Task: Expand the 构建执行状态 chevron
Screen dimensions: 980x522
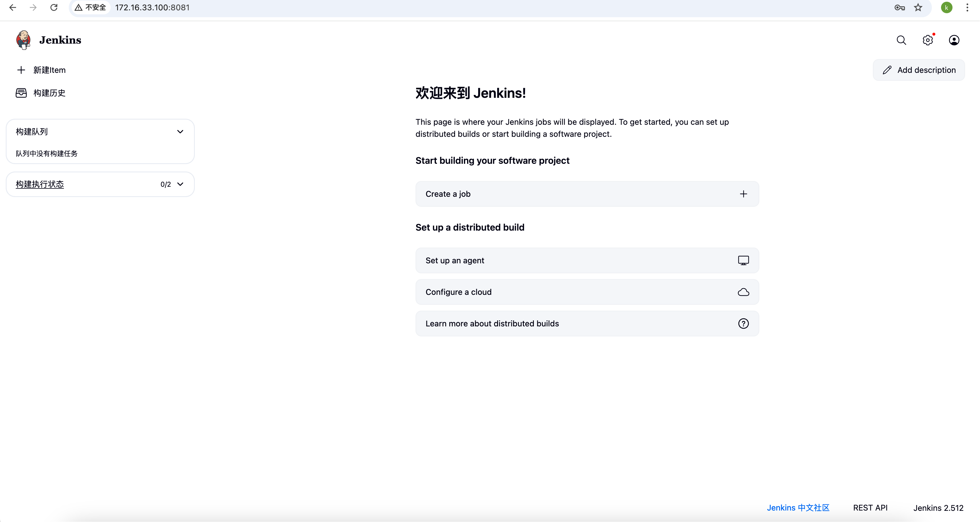Action: tap(180, 184)
